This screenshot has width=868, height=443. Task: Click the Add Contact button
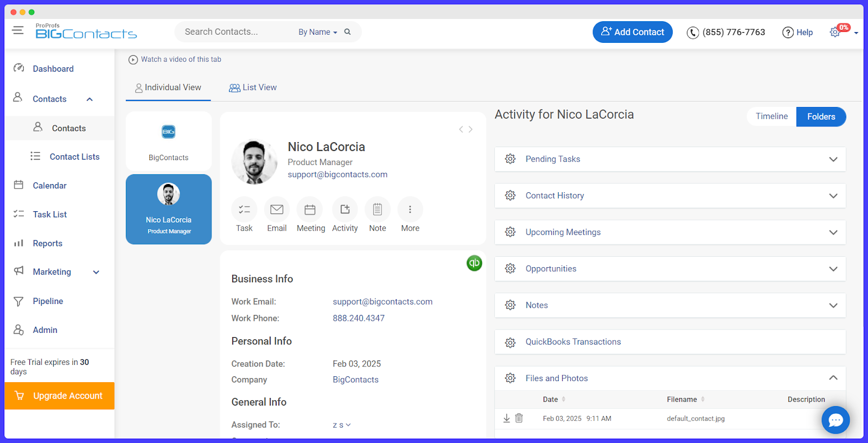pyautogui.click(x=633, y=32)
